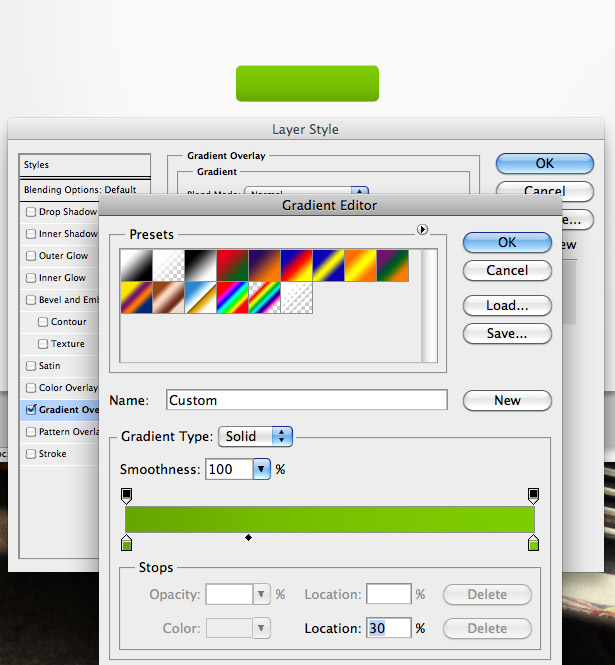The width and height of the screenshot is (615, 665).
Task: Select the left opacity stop above gradient bar
Action: point(126,495)
